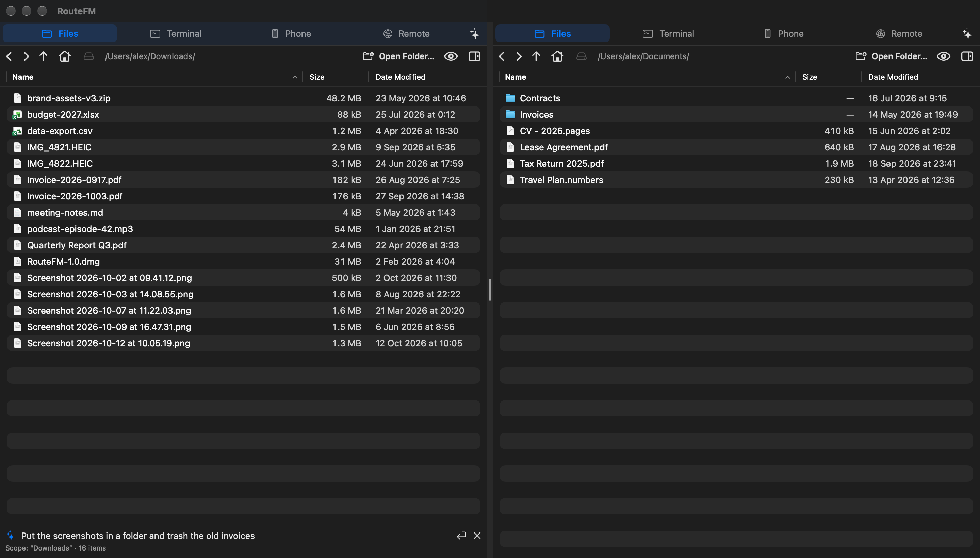The image size is (980, 558).
Task: Open home folder in the Downloads pane
Action: pos(64,56)
